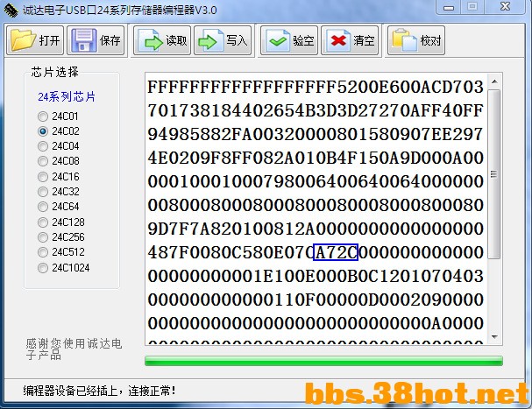This screenshot has width=532, height=409.
Task: Close the programmer window
Action: click(506, 7)
